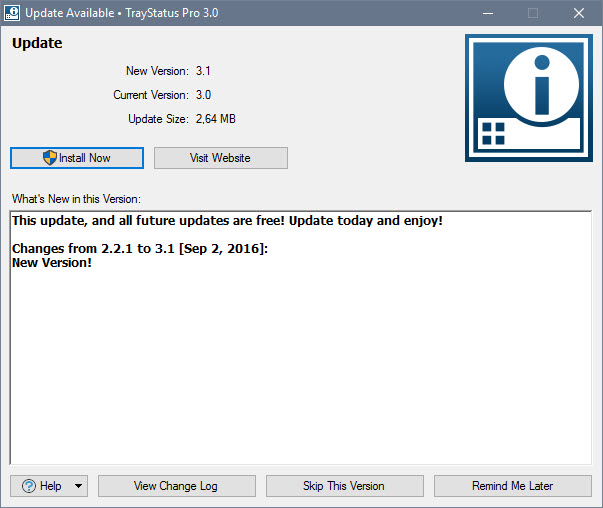Click the TrayStatus title bar icon
Image resolution: width=603 pixels, height=508 pixels.
12,13
